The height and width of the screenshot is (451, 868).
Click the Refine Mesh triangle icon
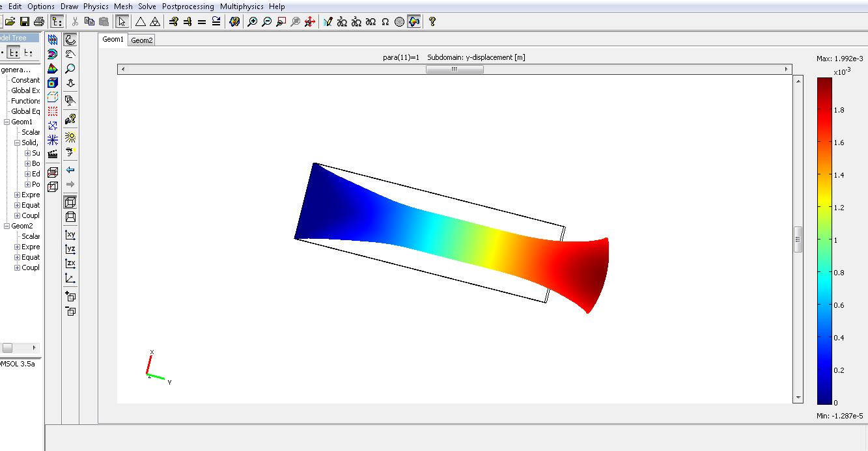(x=155, y=21)
